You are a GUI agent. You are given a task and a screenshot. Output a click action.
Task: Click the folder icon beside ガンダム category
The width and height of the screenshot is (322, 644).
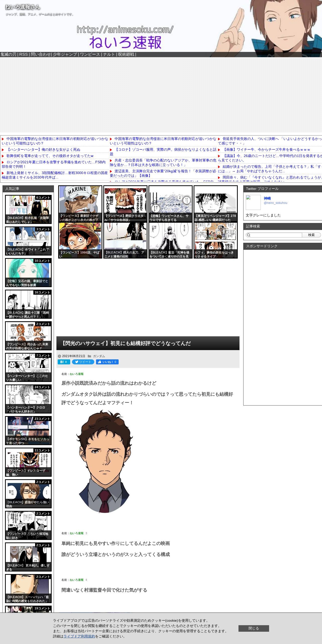(90, 356)
